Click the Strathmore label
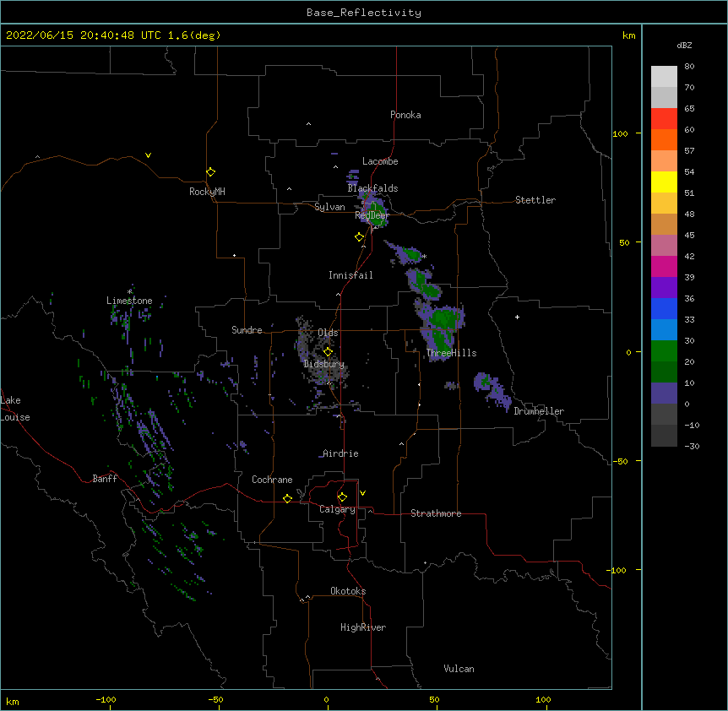This screenshot has width=728, height=711. pos(436,513)
